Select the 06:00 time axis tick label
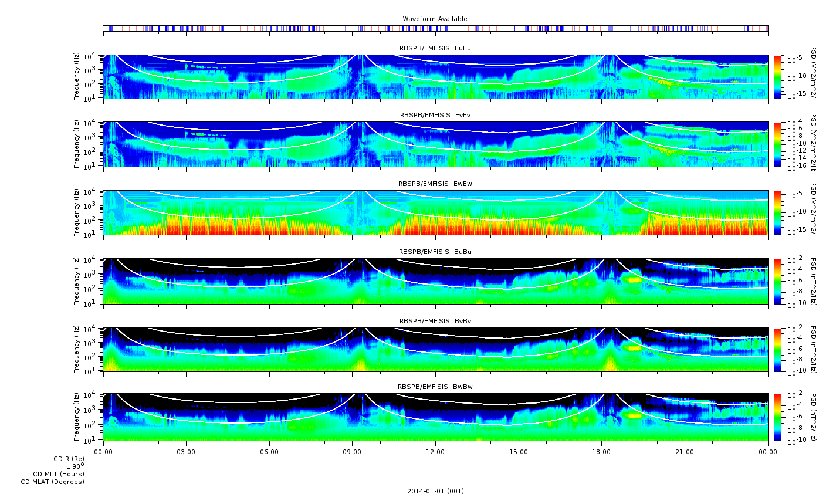The width and height of the screenshot is (826, 504). (x=269, y=452)
